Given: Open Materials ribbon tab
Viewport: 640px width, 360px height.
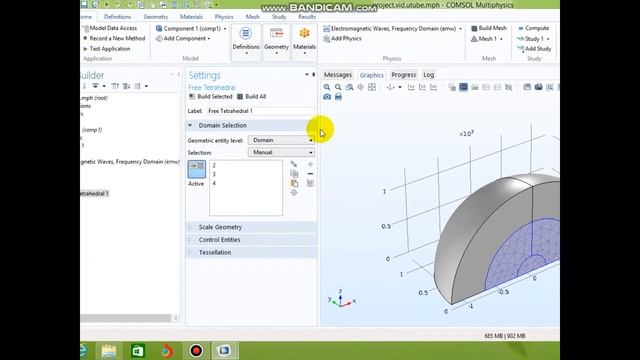Looking at the screenshot, I should click(x=191, y=17).
